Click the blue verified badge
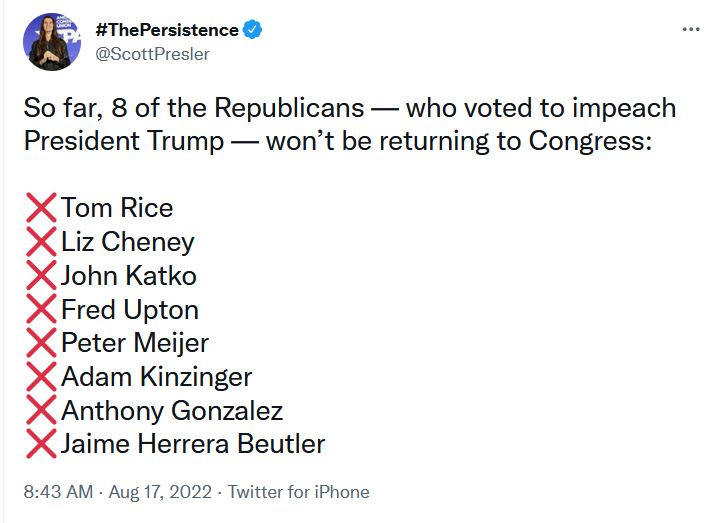This screenshot has width=719, height=523. click(x=254, y=30)
